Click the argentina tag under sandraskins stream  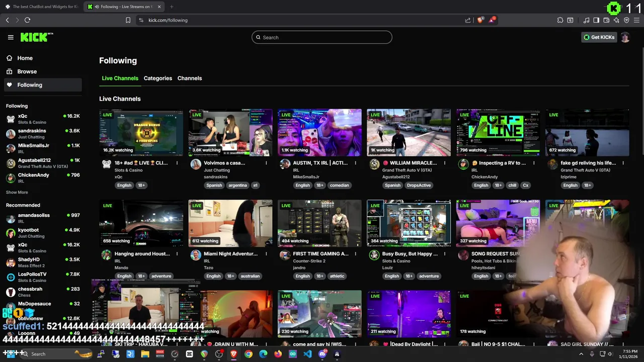pos(237,185)
